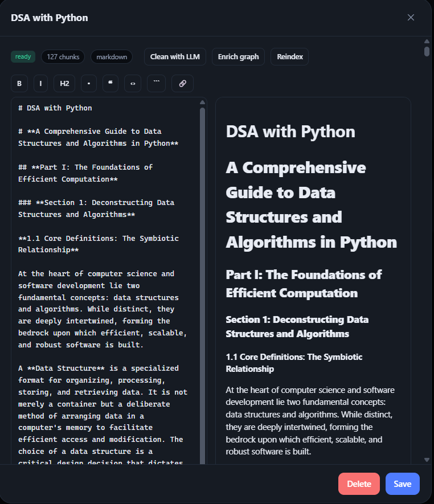
Task: Click the editor pane scrollbar track
Action: [x=203, y=286]
